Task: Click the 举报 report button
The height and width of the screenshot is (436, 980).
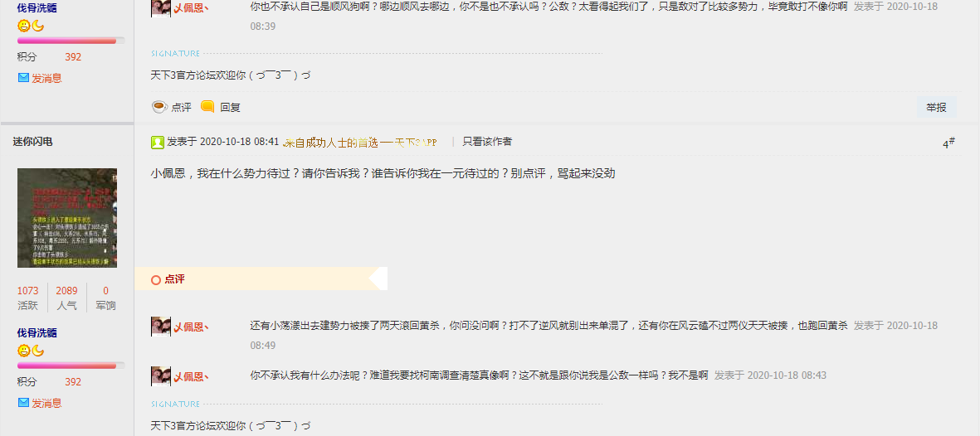Action: [936, 108]
